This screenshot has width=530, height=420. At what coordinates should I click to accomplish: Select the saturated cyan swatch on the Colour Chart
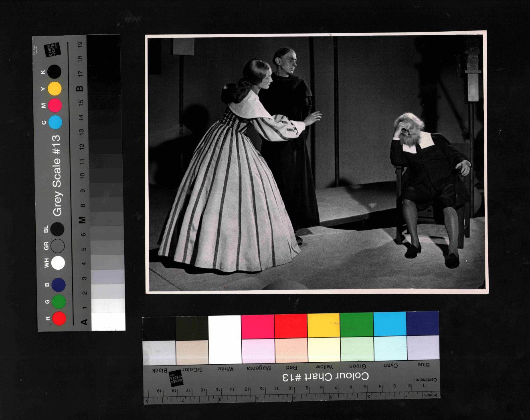coord(390,324)
